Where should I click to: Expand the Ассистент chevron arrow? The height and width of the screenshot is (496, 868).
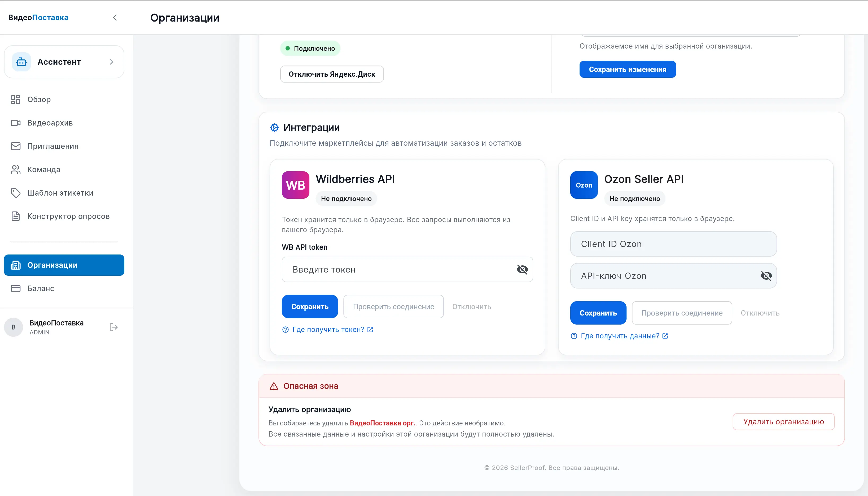click(111, 62)
